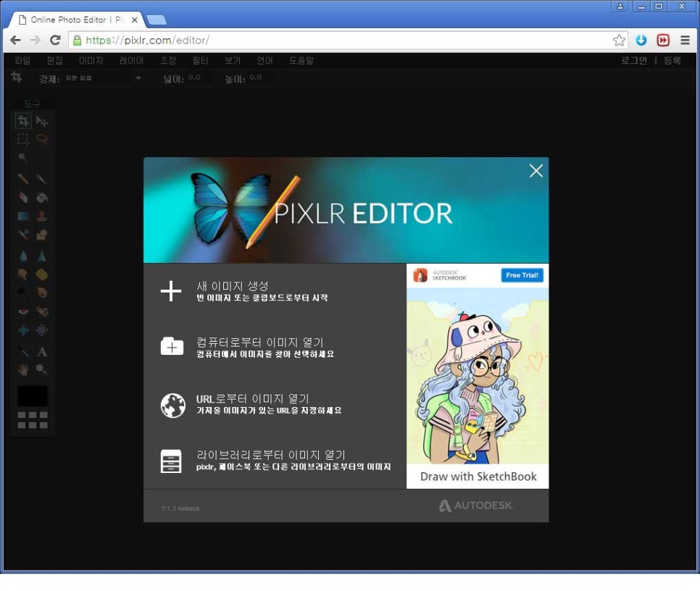Image resolution: width=700 pixels, height=591 pixels.
Task: Choose 컴퓨터로부터 이미지 열기 option
Action: coord(247,347)
